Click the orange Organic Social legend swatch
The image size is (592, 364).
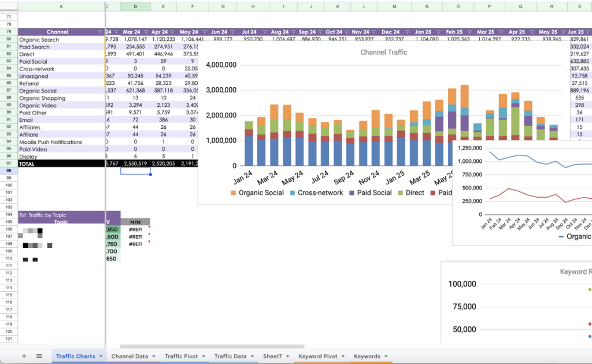point(234,193)
